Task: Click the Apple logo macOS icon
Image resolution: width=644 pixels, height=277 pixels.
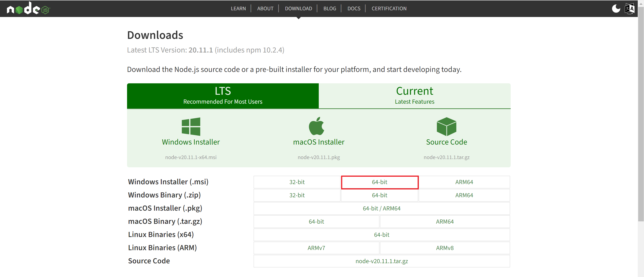Action: click(316, 126)
